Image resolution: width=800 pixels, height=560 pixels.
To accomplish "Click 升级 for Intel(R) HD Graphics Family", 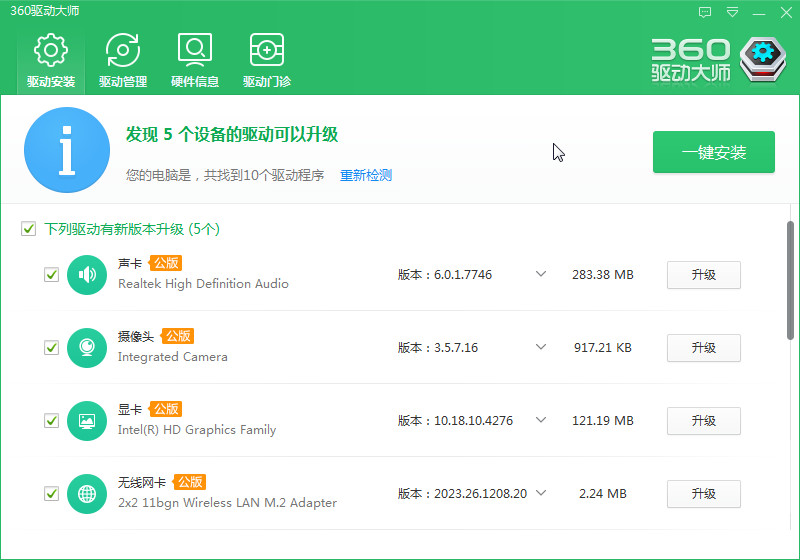I will click(704, 421).
